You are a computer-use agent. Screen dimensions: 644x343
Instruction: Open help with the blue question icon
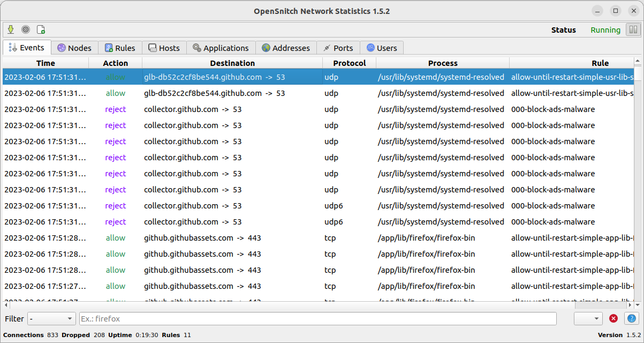click(631, 319)
